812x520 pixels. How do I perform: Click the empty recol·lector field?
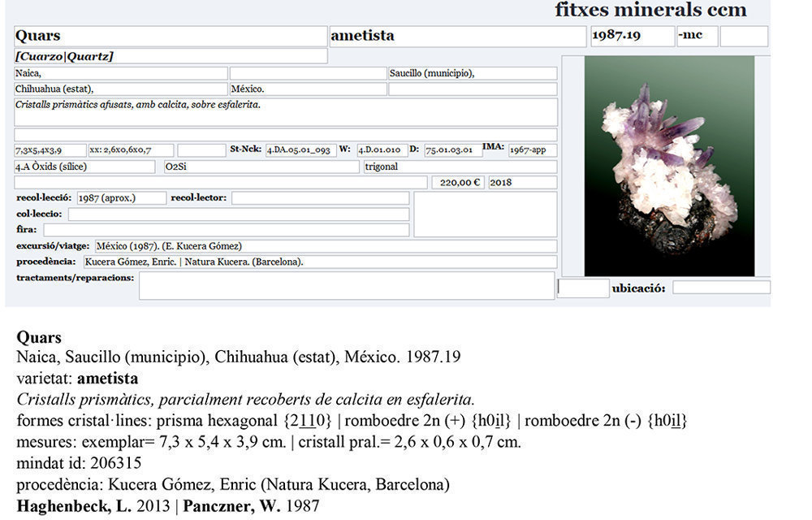[320, 198]
